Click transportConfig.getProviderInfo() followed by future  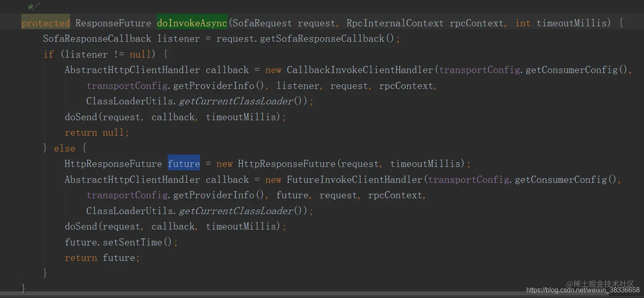(176, 195)
